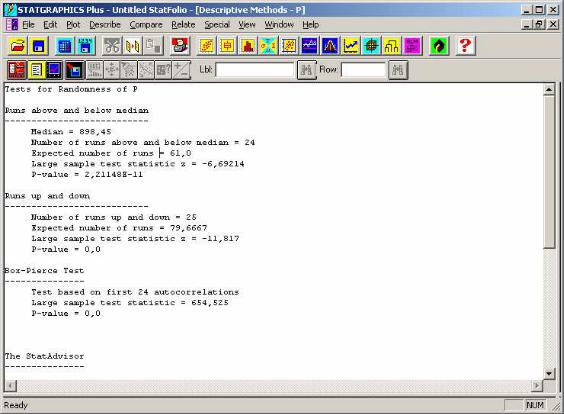Open help with the red question mark icon
Viewport: 564px width, 414px height.
465,46
